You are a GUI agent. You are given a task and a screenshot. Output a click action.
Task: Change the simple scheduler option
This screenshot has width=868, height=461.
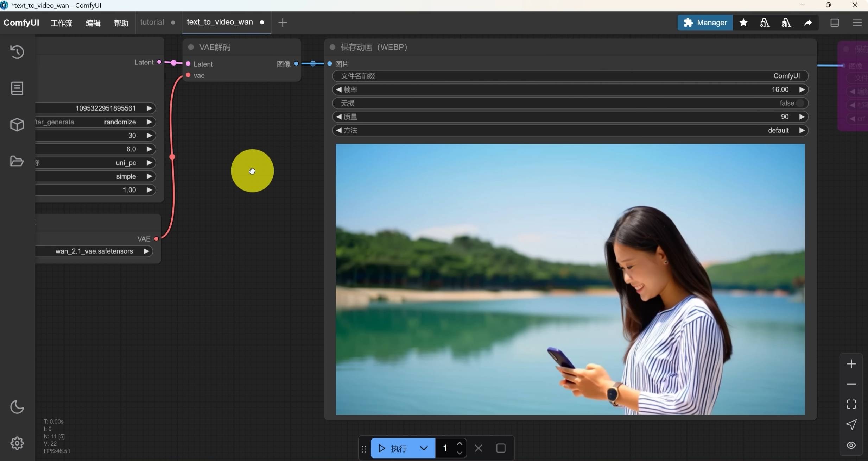[95, 176]
